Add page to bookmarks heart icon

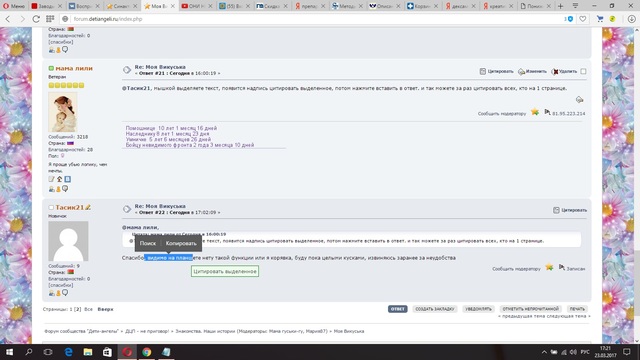click(x=583, y=19)
